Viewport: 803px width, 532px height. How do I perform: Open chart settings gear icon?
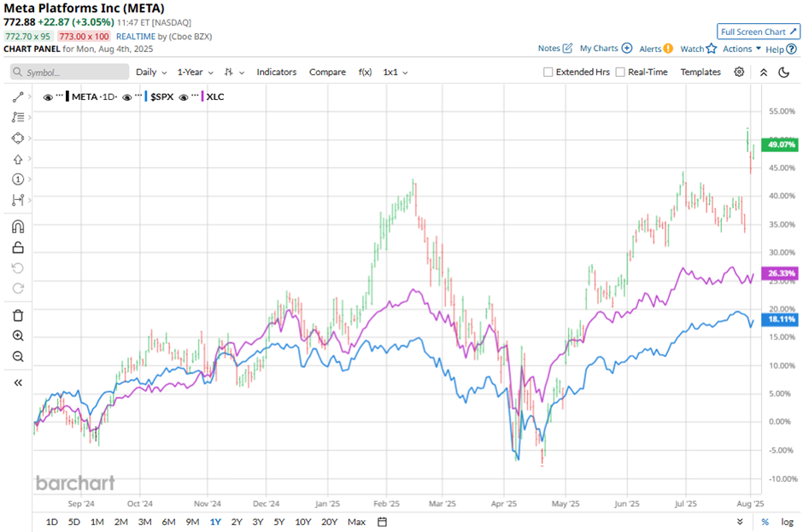click(x=739, y=72)
